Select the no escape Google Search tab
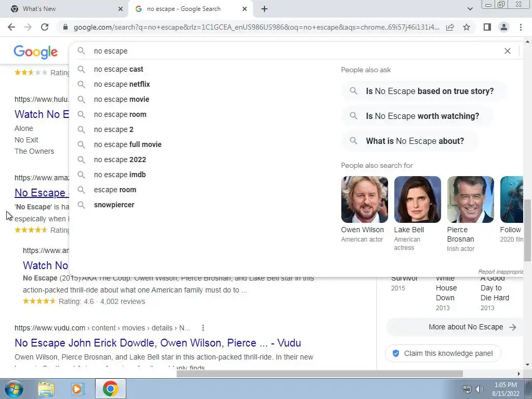 191,9
